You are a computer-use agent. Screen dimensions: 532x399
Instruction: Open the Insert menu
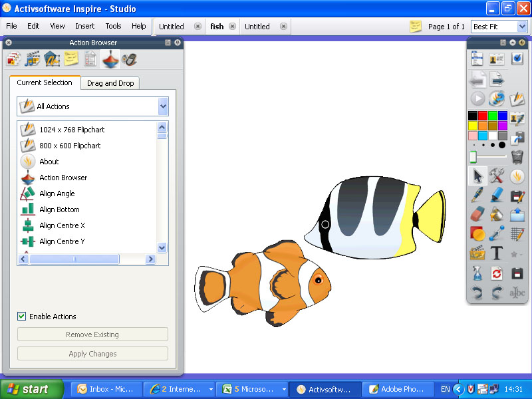[x=84, y=26]
